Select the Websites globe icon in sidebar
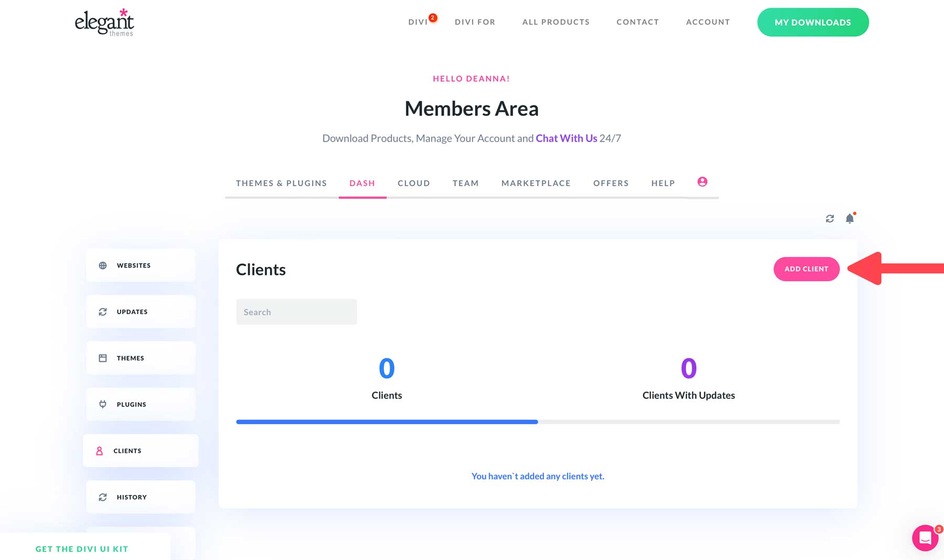This screenshot has width=944, height=560. click(103, 265)
